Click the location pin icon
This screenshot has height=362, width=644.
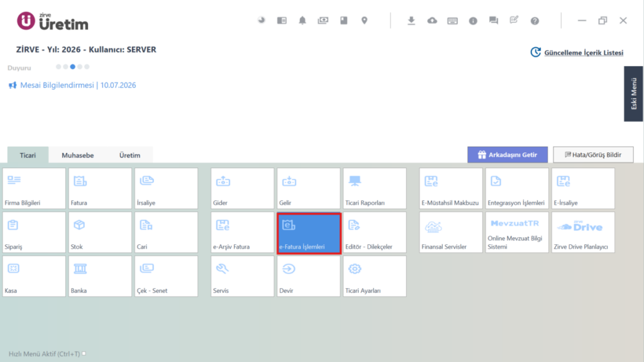pos(364,21)
